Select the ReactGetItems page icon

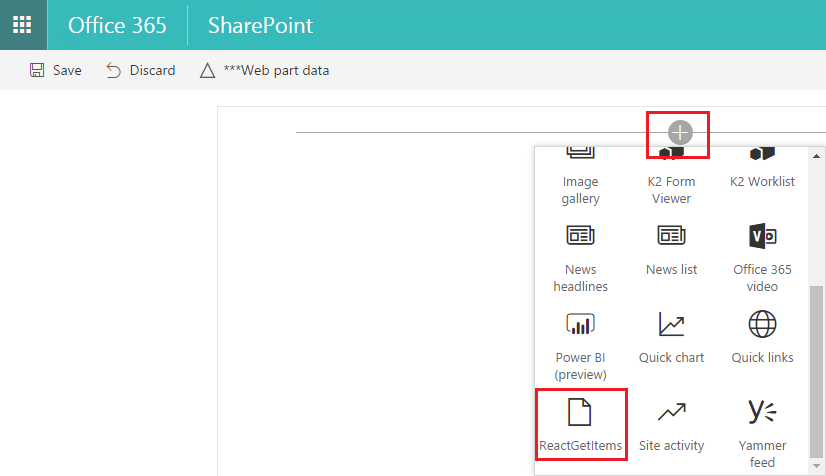(x=579, y=412)
